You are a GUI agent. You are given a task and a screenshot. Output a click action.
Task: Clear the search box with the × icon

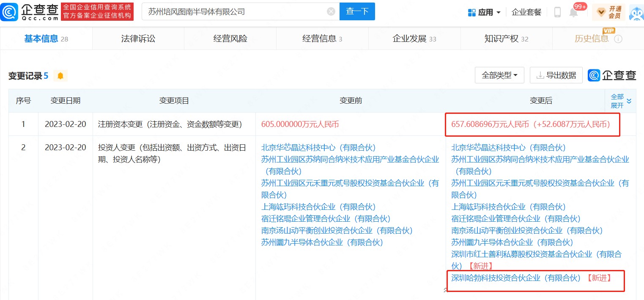(331, 11)
